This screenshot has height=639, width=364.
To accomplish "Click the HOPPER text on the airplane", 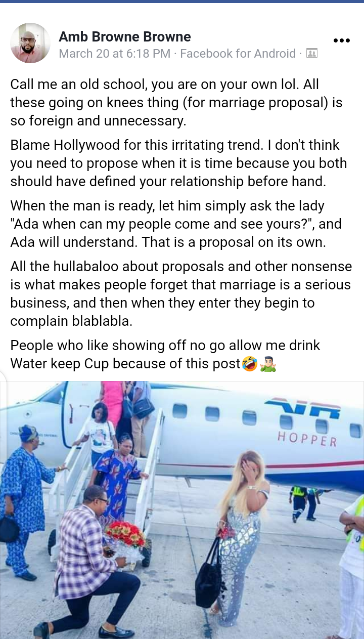I will click(x=307, y=439).
